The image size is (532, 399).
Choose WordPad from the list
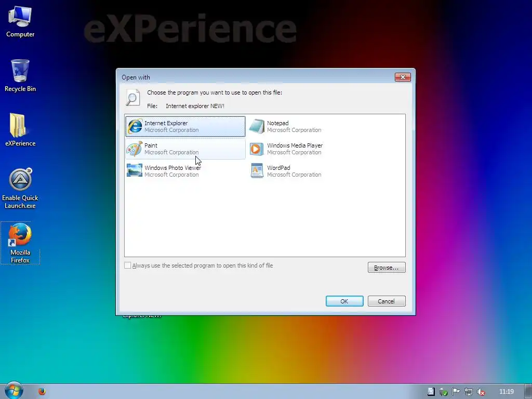tap(309, 171)
